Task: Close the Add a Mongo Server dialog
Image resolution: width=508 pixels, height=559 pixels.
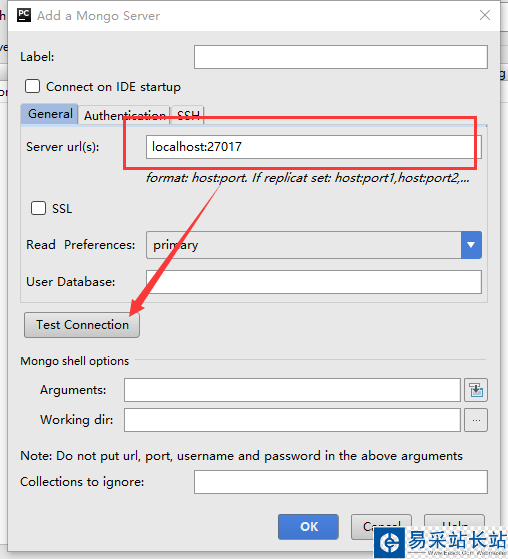Action: coord(485,15)
